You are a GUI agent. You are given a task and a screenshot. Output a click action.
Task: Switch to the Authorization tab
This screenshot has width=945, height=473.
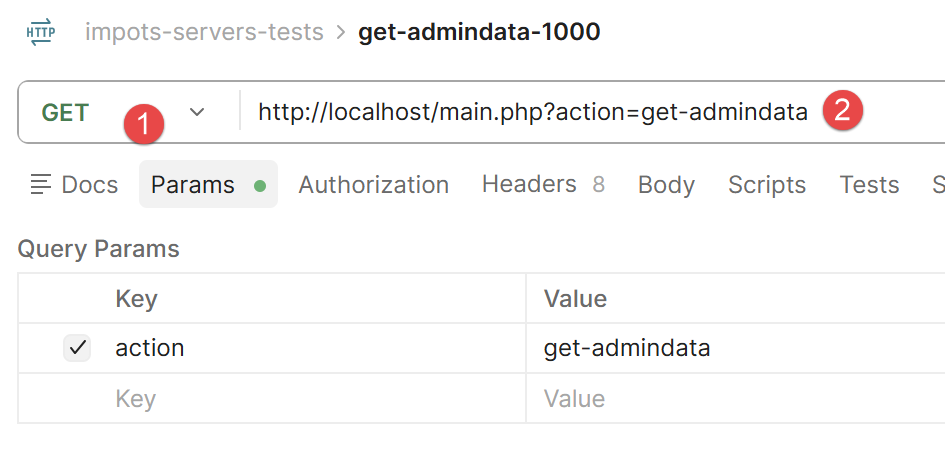374,184
